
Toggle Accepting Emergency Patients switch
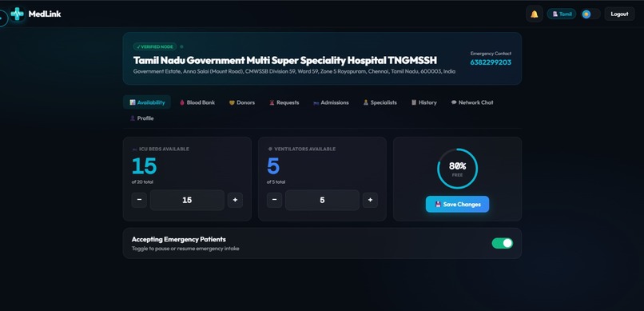(503, 243)
